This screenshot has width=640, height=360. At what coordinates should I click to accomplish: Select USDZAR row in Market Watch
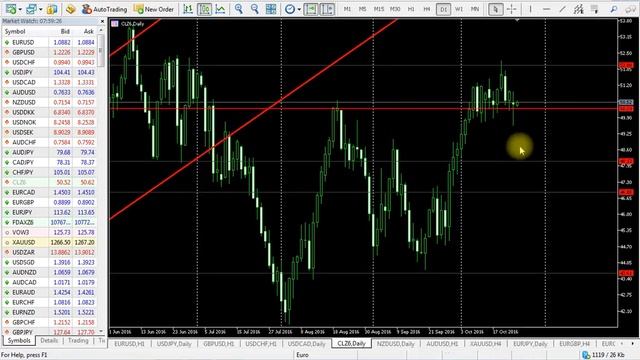coord(49,252)
